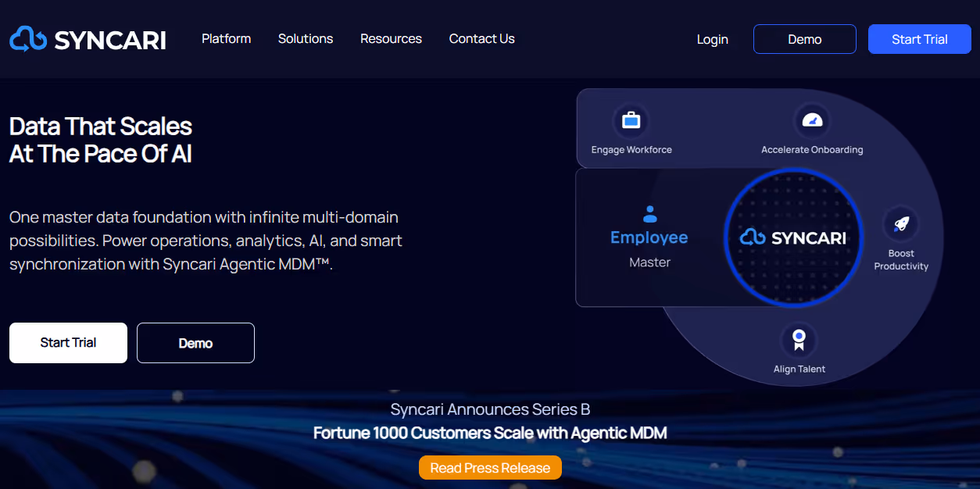Click the "Accelerate Onboarding" label
The height and width of the screenshot is (489, 980).
click(x=812, y=149)
